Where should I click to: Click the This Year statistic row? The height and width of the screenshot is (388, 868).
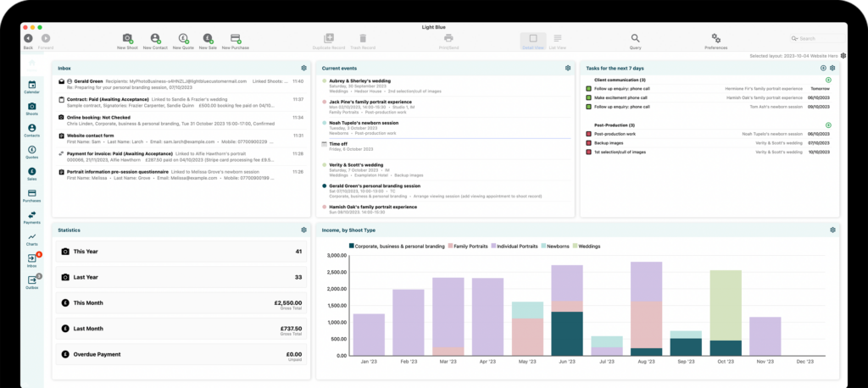(181, 252)
